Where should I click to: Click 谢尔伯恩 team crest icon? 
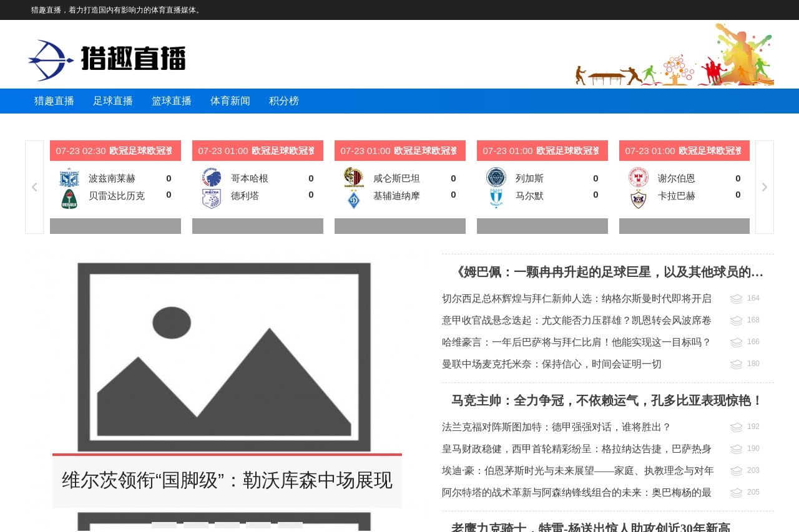point(639,178)
